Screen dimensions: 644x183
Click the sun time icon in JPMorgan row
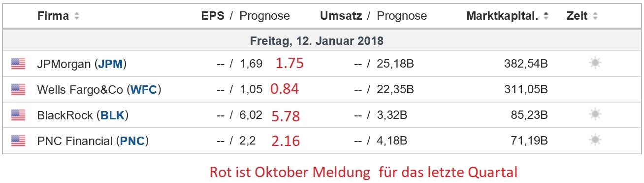tap(595, 63)
